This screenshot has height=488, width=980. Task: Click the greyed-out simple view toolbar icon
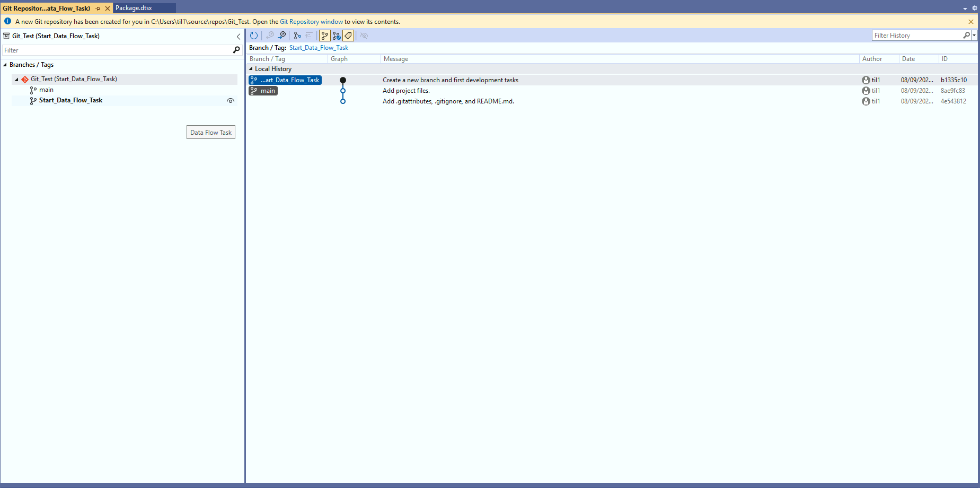(309, 36)
